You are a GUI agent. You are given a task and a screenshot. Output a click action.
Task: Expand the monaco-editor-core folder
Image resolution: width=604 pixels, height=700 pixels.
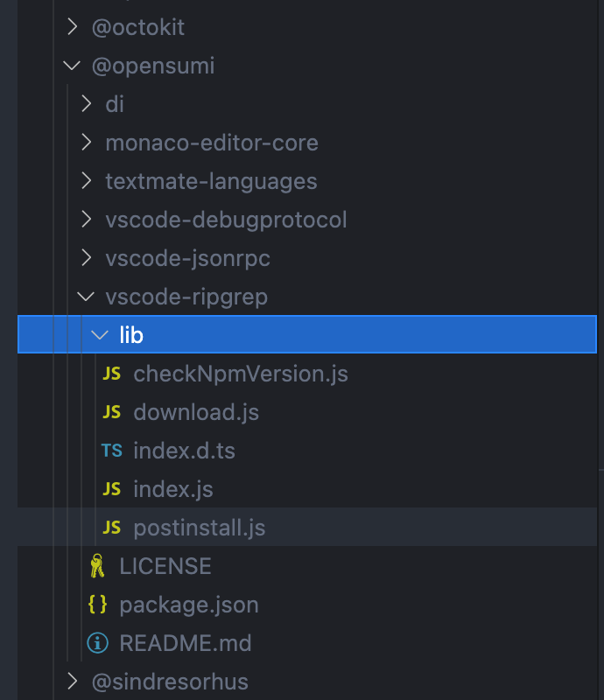[85, 142]
